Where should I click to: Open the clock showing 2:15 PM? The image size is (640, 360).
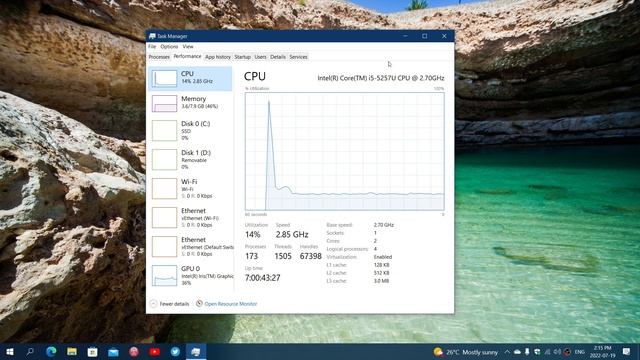point(602,352)
